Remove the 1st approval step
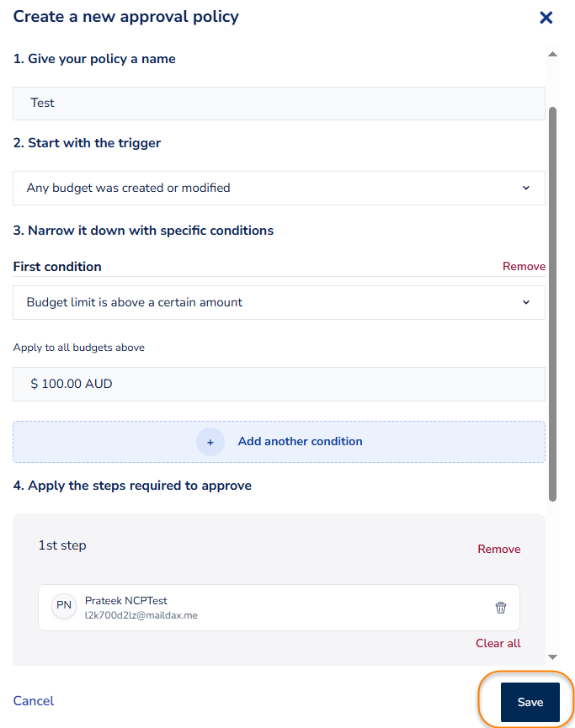This screenshot has height=728, width=575. click(498, 549)
